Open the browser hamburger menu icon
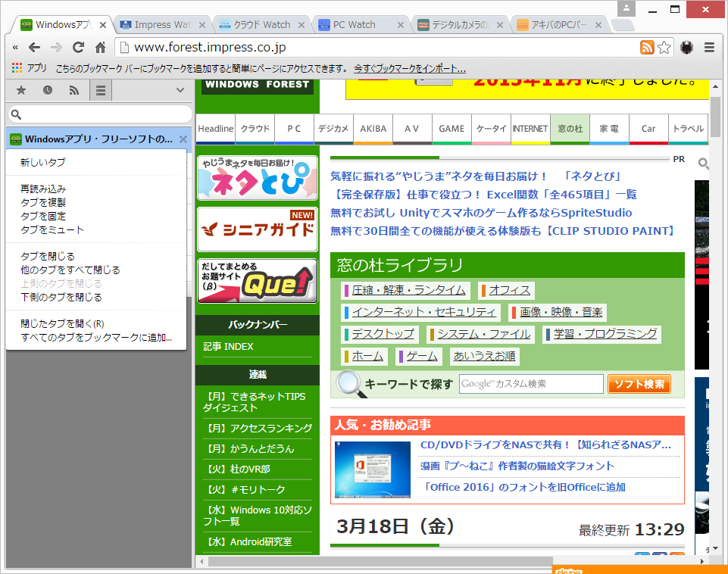The image size is (728, 574). point(709,47)
